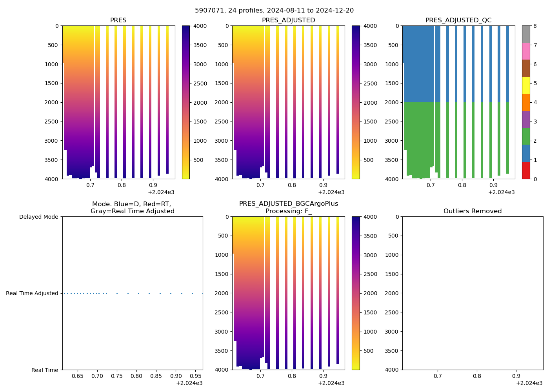The height and width of the screenshot is (392, 549).
Task: Pick the purple swatch in QC colorbar
Action: click(526, 119)
